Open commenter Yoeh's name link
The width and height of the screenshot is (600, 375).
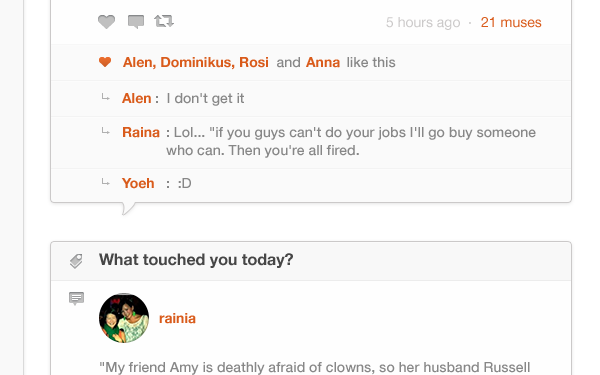click(138, 183)
